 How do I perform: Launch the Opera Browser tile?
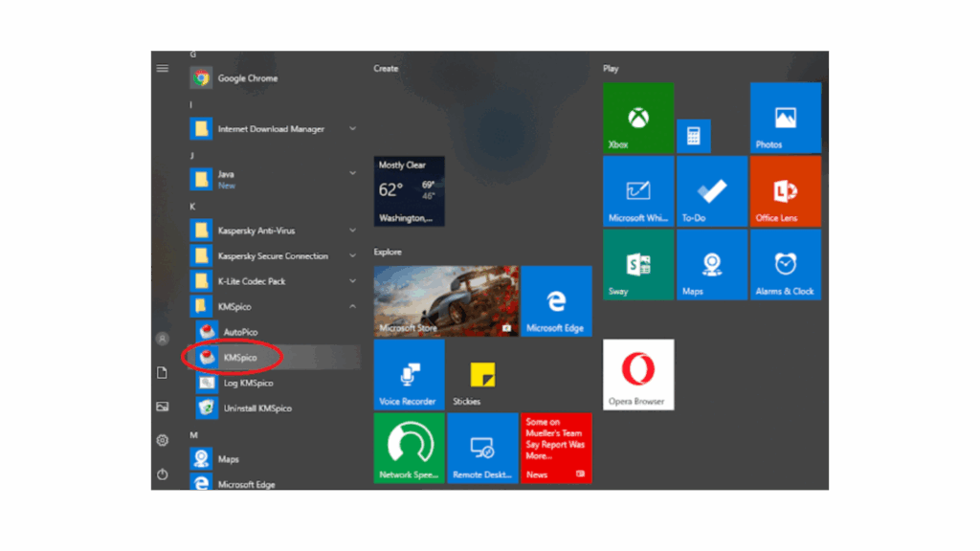click(637, 374)
